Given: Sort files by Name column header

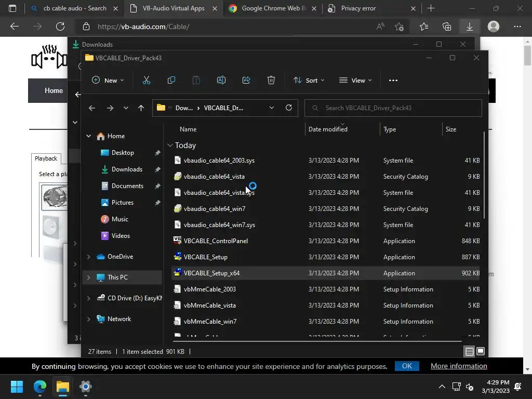Looking at the screenshot, I should click(188, 129).
